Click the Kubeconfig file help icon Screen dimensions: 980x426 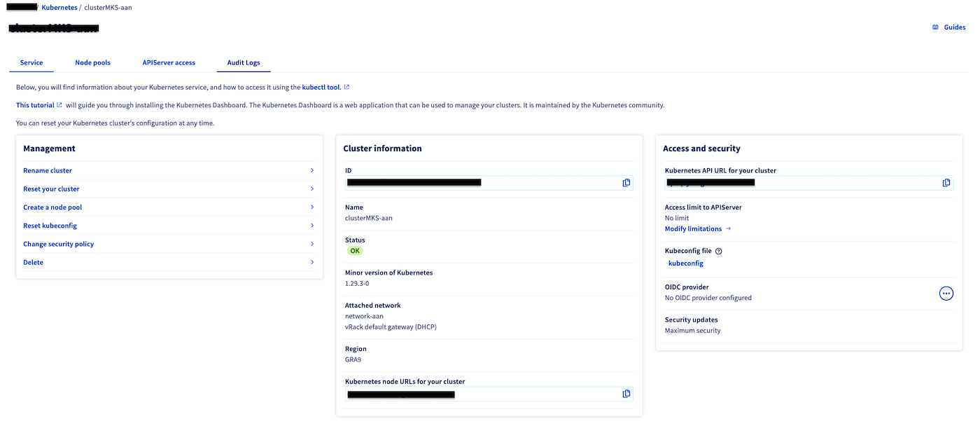coord(718,250)
